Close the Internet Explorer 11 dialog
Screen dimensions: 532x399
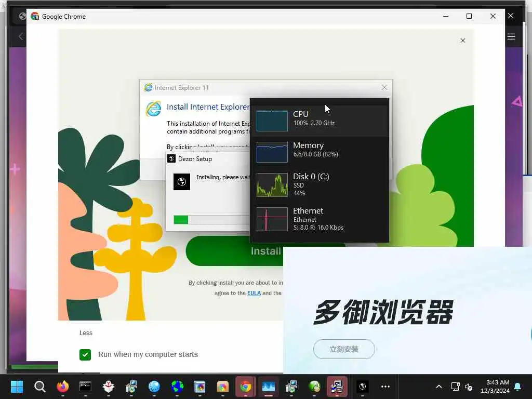point(384,87)
